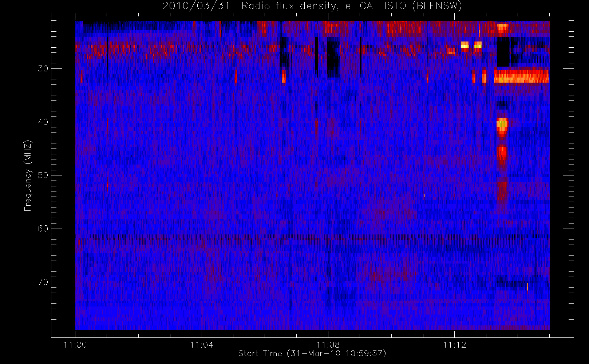589x364 pixels.
Task: Click the 50 frequency tick label
Action: pos(43,175)
